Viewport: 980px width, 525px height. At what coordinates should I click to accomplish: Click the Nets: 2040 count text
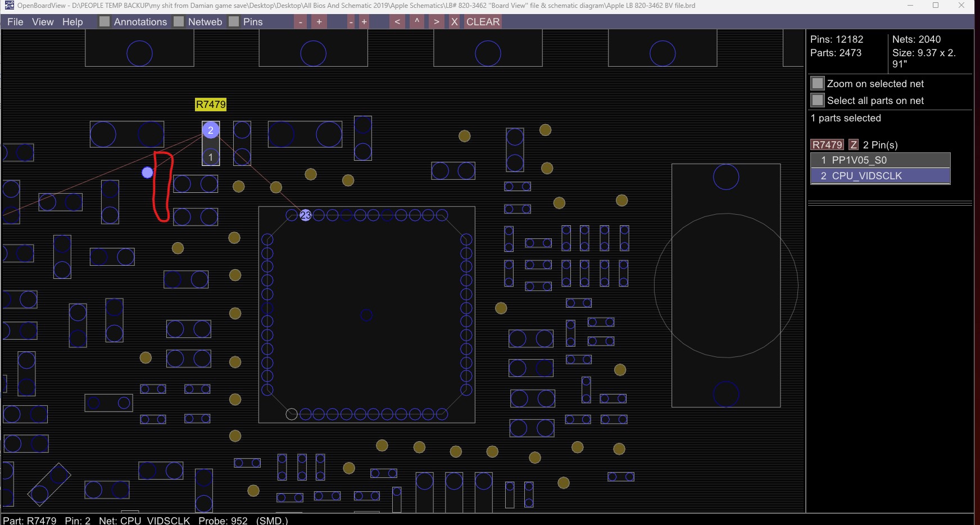pyautogui.click(x=917, y=39)
